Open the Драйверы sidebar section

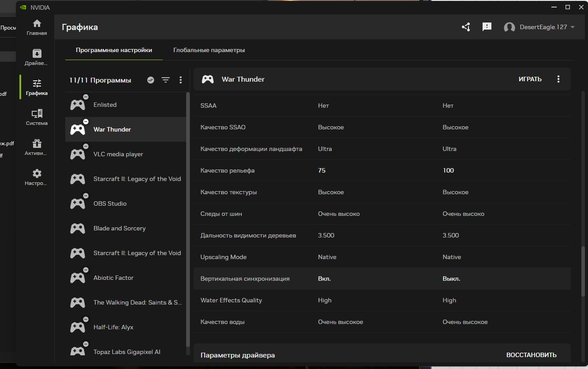click(37, 57)
